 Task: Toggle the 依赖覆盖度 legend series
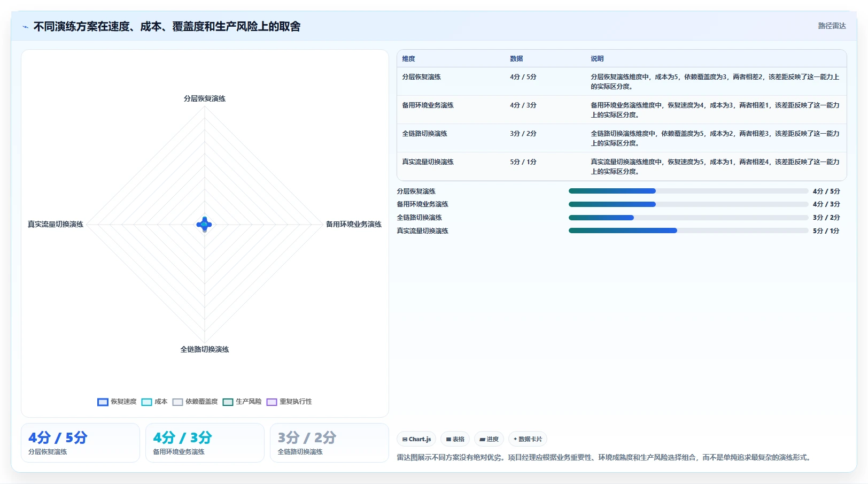(x=195, y=402)
